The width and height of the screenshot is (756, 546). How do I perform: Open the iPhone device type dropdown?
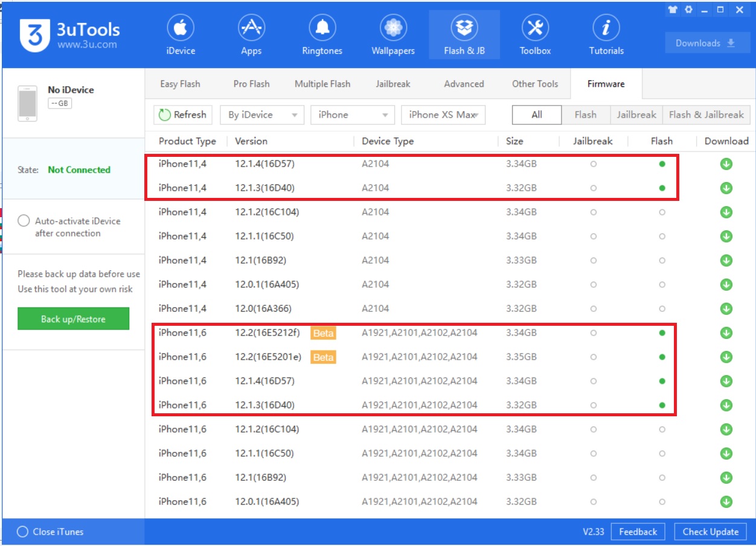click(x=353, y=115)
